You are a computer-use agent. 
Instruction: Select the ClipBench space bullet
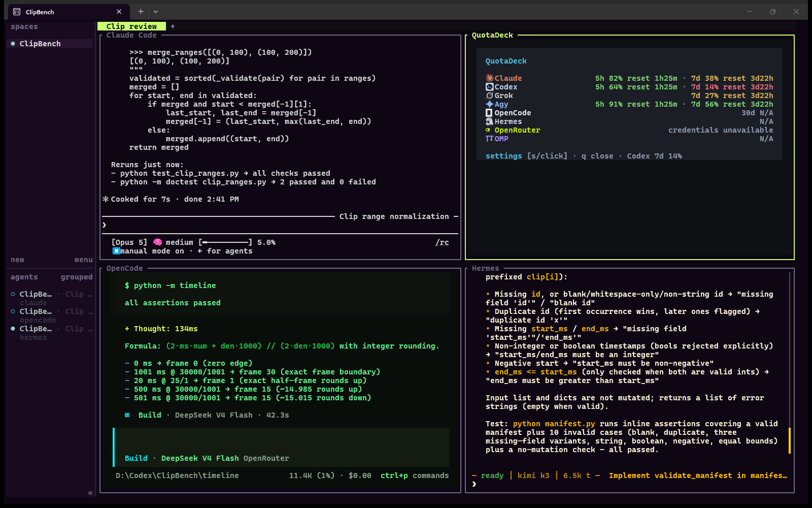click(13, 44)
